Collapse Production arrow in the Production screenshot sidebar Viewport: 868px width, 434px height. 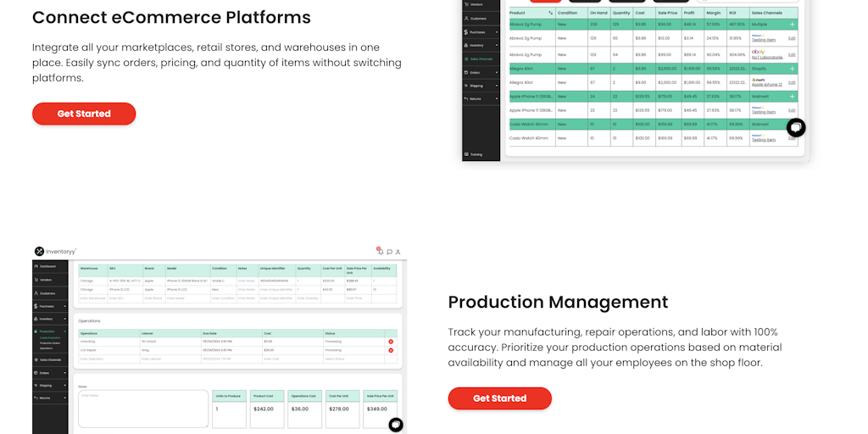pos(64,331)
